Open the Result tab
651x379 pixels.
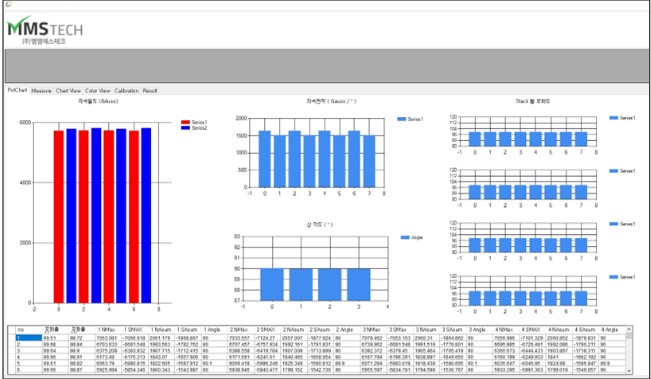coord(150,90)
